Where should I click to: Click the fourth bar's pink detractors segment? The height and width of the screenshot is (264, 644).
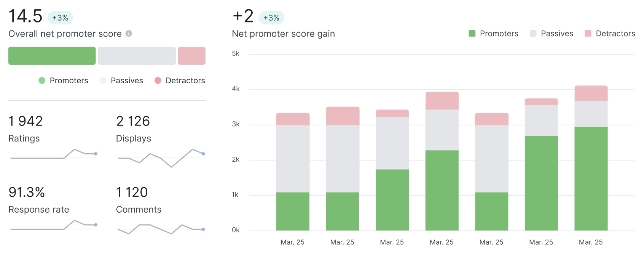click(x=442, y=101)
